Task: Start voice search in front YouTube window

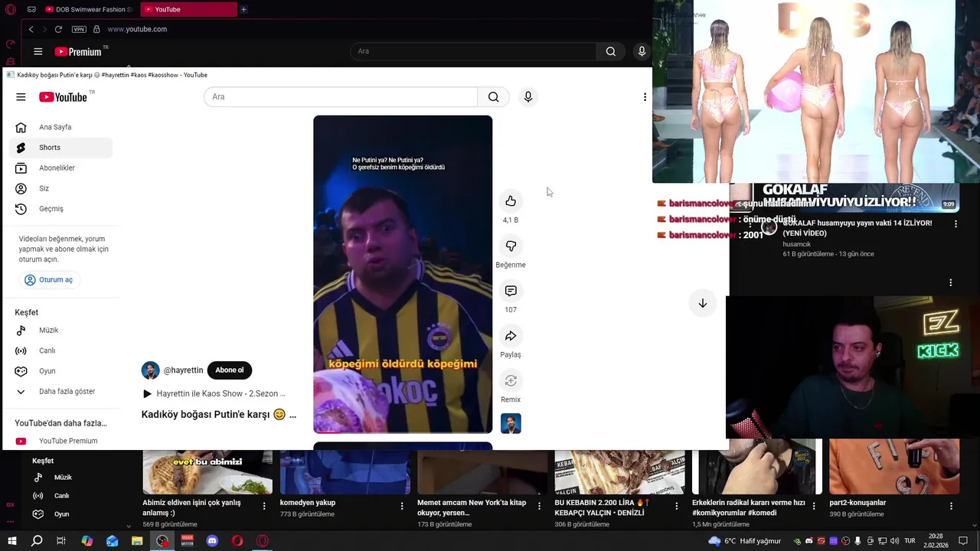Action: click(528, 97)
